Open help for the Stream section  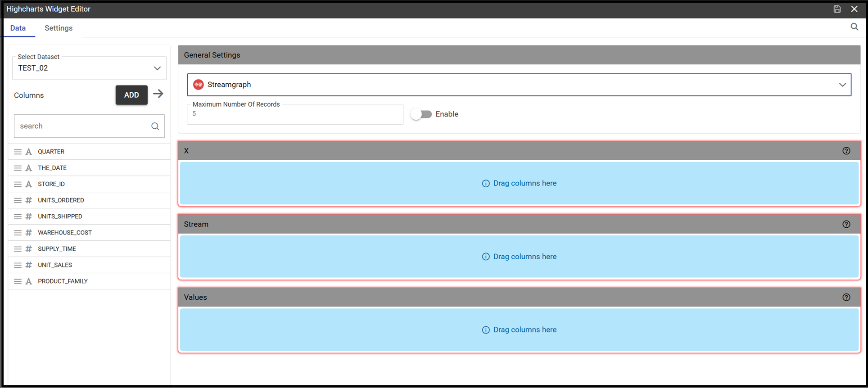[846, 224]
